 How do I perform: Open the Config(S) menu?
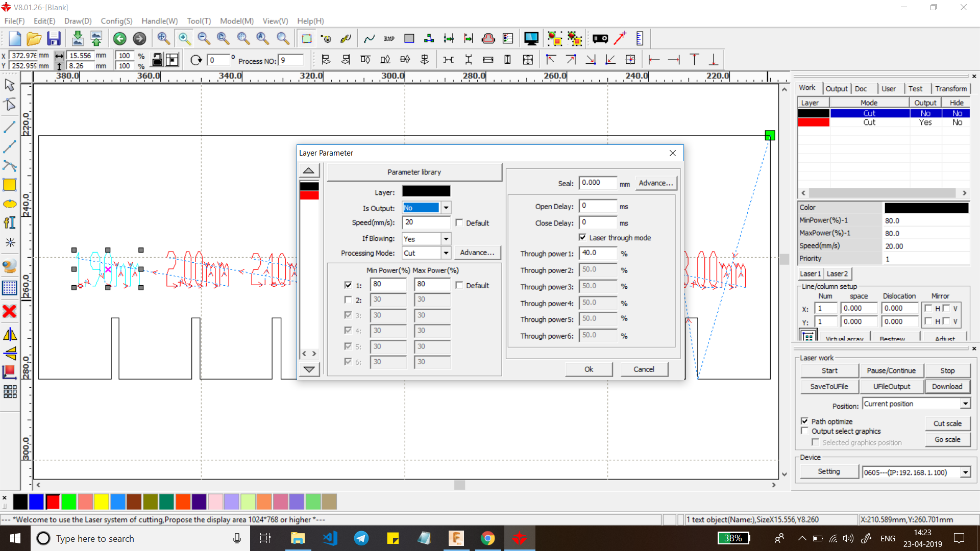tap(116, 21)
